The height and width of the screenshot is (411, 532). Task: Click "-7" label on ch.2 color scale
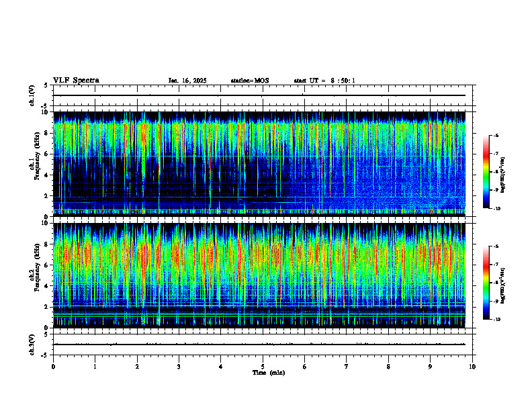(x=495, y=265)
